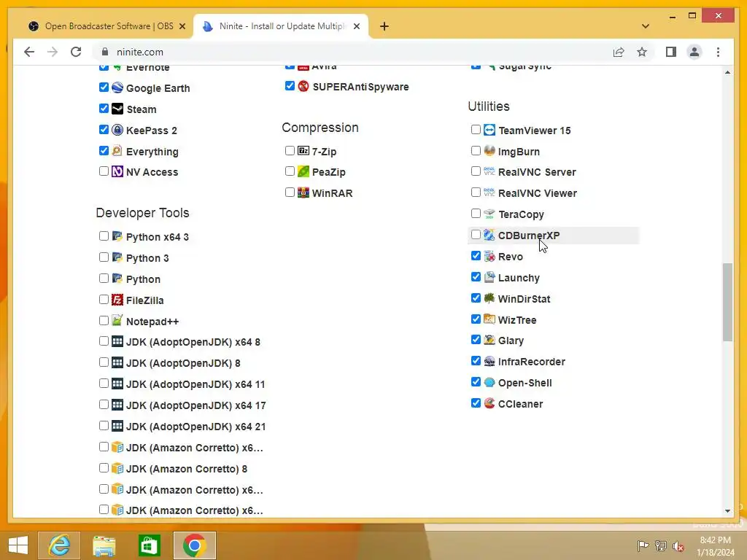The image size is (747, 560).
Task: Click the InfraRecorder icon
Action: pos(489,361)
